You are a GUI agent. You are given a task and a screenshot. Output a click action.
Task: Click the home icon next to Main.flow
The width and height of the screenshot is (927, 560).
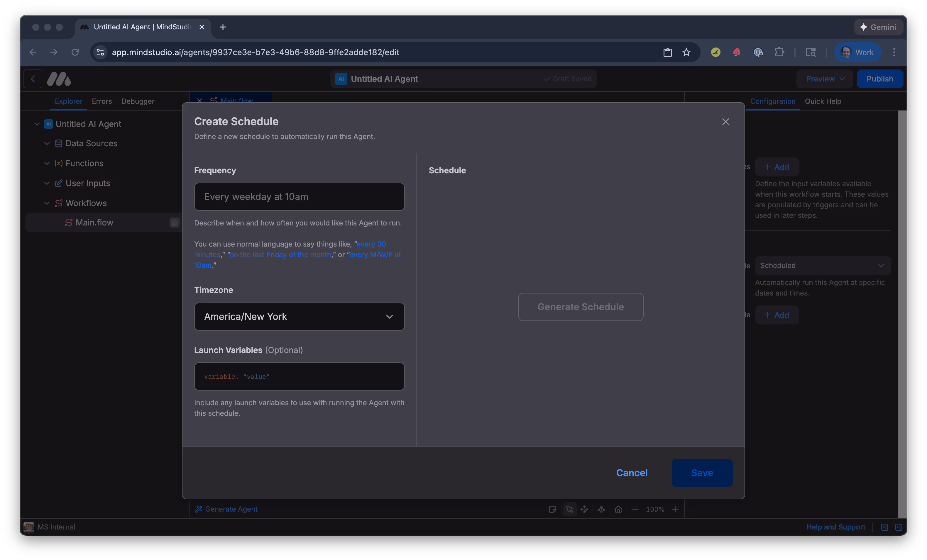point(174,222)
